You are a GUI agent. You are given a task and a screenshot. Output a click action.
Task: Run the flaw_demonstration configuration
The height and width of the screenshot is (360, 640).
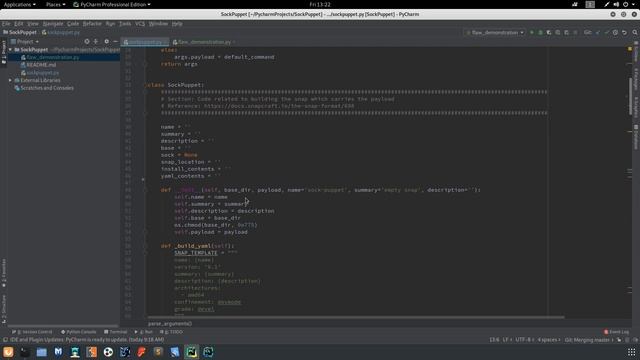click(x=531, y=32)
